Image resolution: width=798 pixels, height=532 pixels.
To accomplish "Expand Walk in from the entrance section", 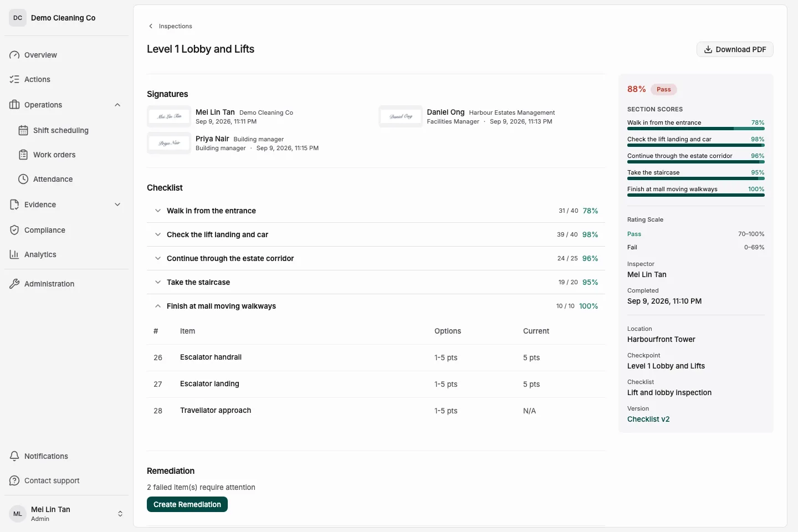I will [x=376, y=211].
